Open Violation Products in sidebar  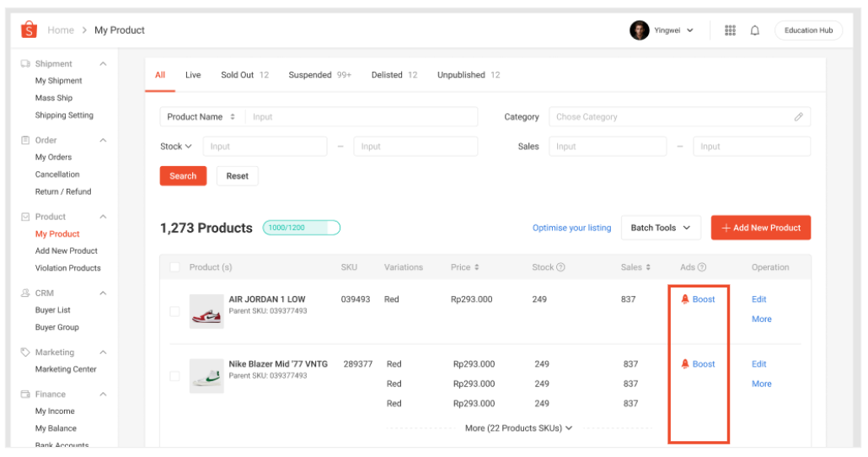[x=68, y=268]
